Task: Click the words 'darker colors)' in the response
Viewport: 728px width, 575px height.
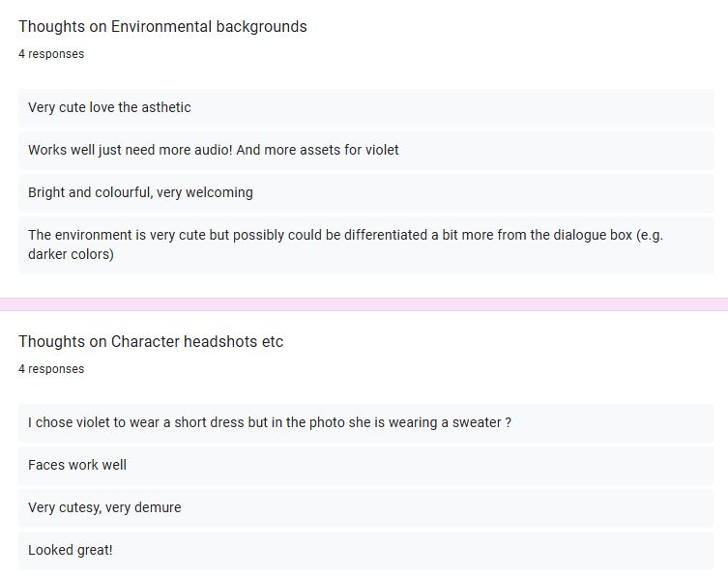Action: (71, 254)
